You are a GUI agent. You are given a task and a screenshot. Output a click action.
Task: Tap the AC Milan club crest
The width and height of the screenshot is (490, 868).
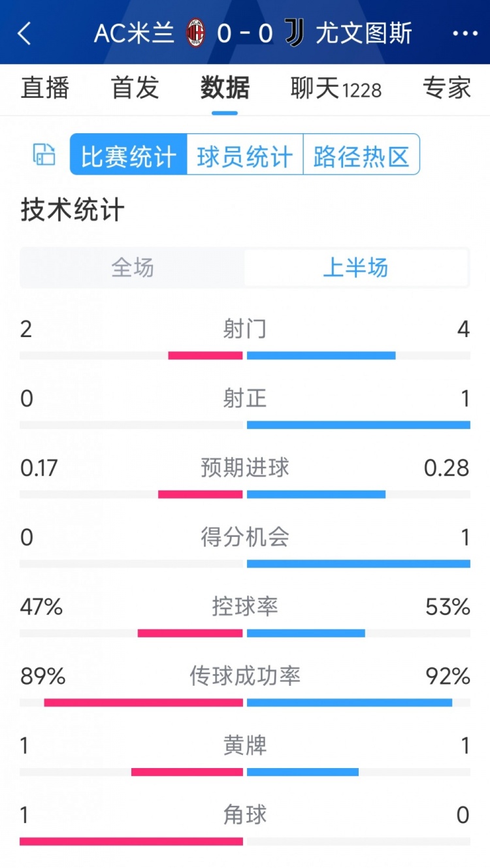[193, 34]
